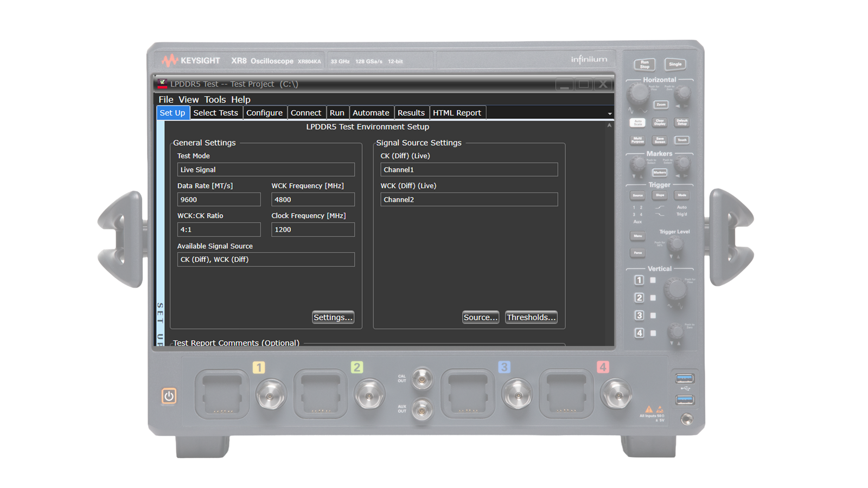Click the Available Signal Source field
The height and width of the screenshot is (488, 868).
pos(266,259)
